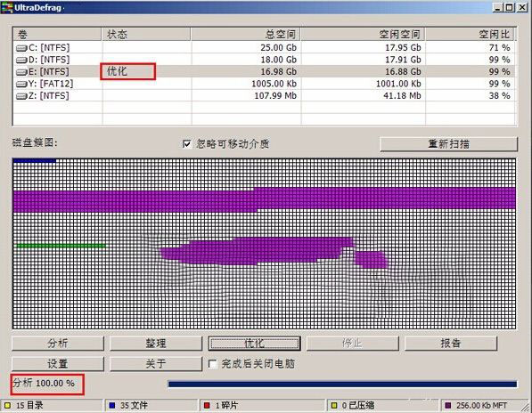532x413 pixels.
Task: Click the blue progress bar
Action: (x=342, y=384)
